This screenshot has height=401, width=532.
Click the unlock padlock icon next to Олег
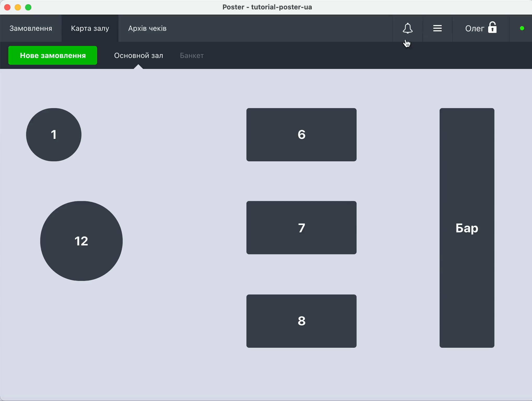(492, 28)
